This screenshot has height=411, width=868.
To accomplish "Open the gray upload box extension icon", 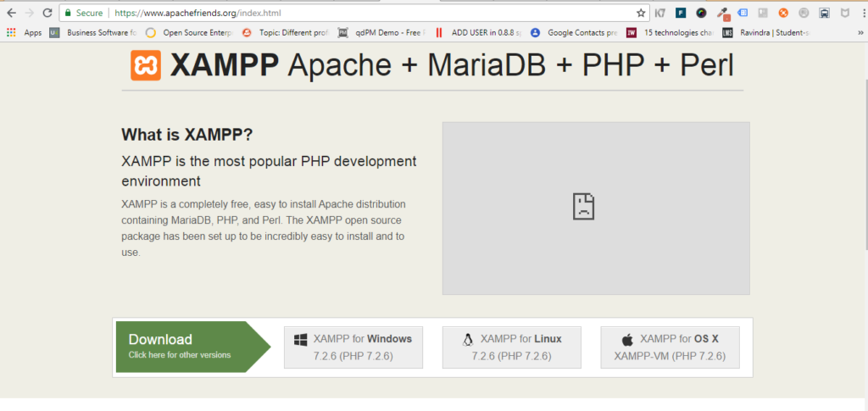I will point(763,13).
